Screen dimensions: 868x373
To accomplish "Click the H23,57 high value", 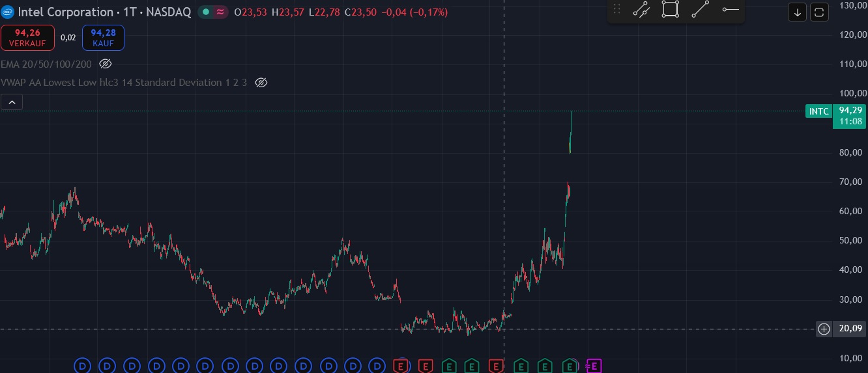I will [289, 12].
